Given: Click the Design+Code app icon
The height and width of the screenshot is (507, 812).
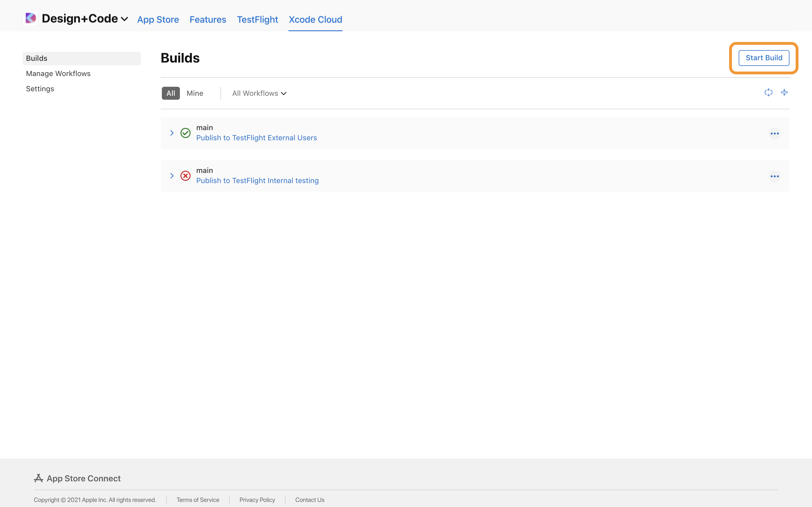Looking at the screenshot, I should coord(30,18).
